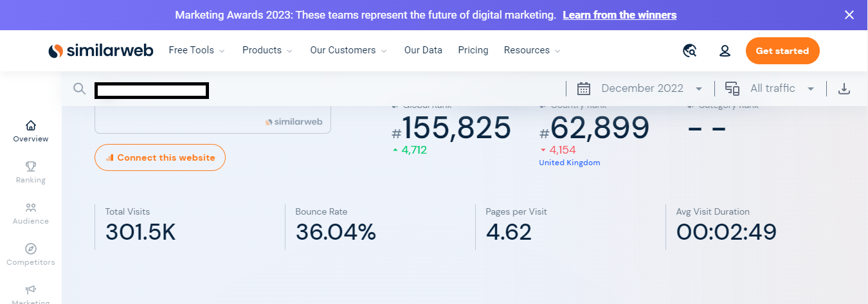Click the Similarweb logo

[100, 51]
